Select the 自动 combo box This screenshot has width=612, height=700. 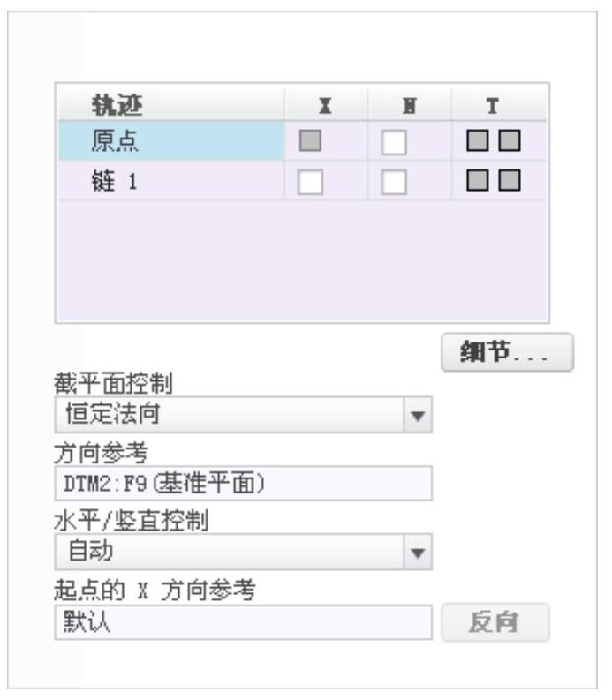pos(243,552)
